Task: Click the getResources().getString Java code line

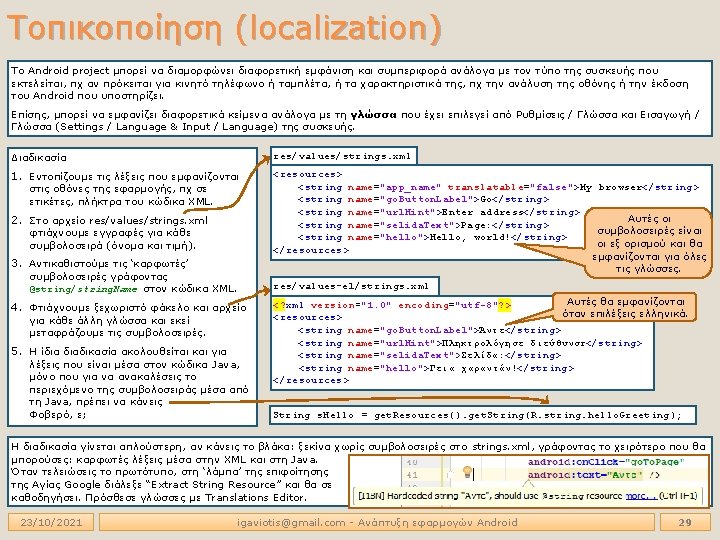Action: pyautogui.click(x=477, y=415)
